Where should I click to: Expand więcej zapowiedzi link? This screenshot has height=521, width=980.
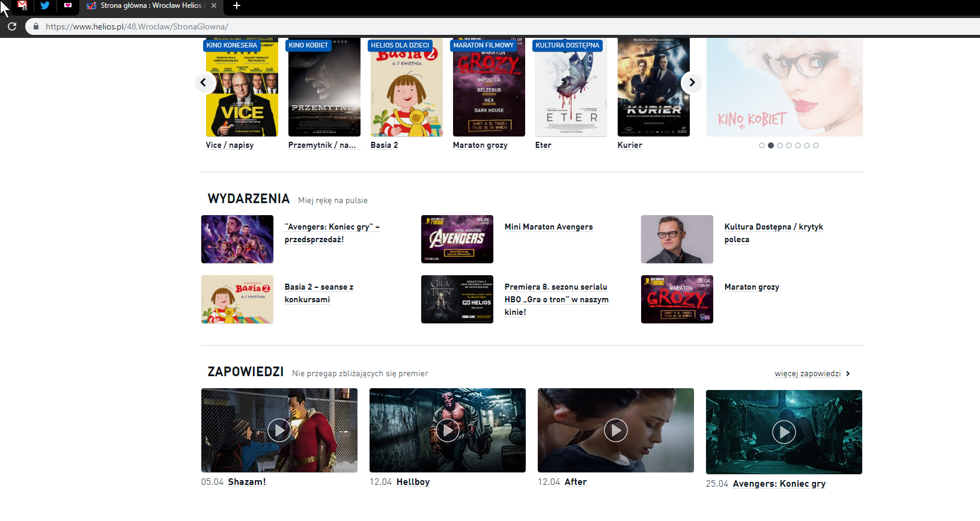click(812, 374)
